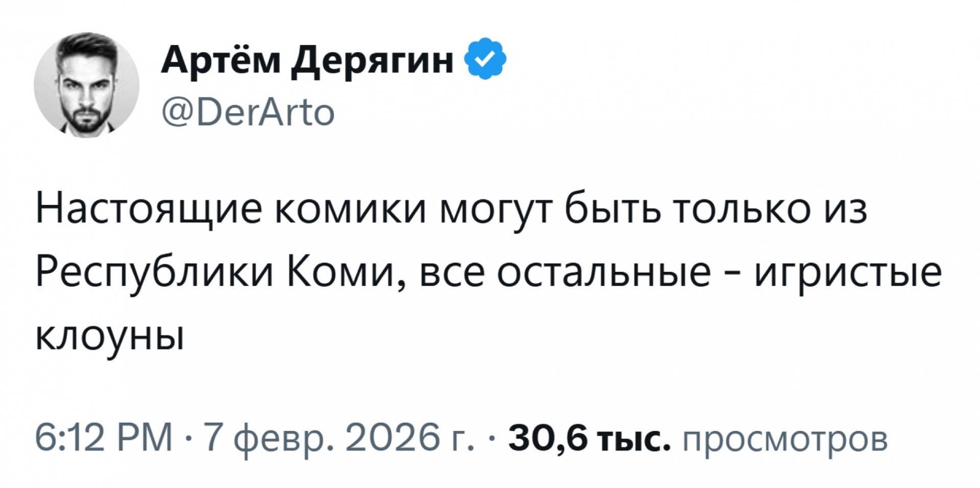
Task: Click the 6:12 PM timestamp
Action: 104,438
